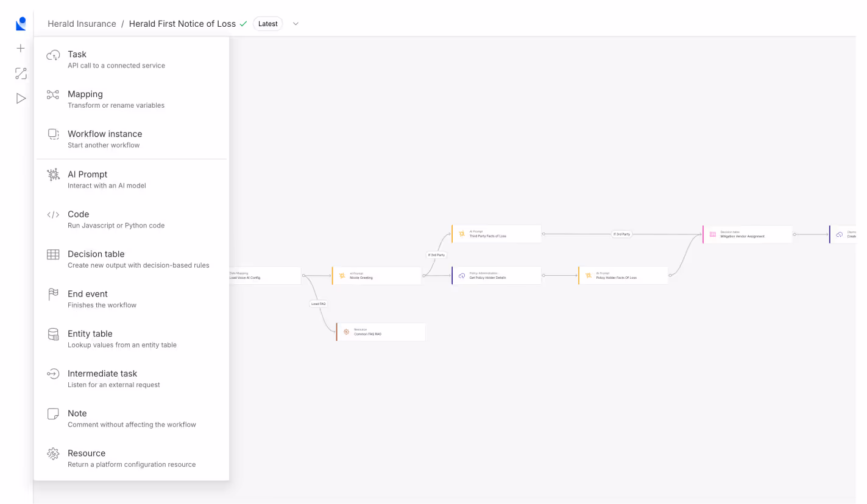The height and width of the screenshot is (504, 867).
Task: Click the Common FAQ RAG resource node
Action: point(380,332)
